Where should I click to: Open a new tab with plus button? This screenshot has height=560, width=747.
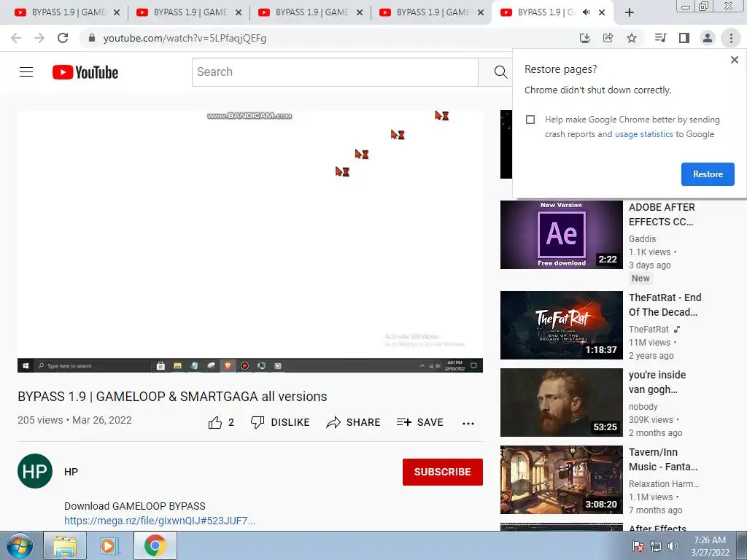click(x=630, y=12)
